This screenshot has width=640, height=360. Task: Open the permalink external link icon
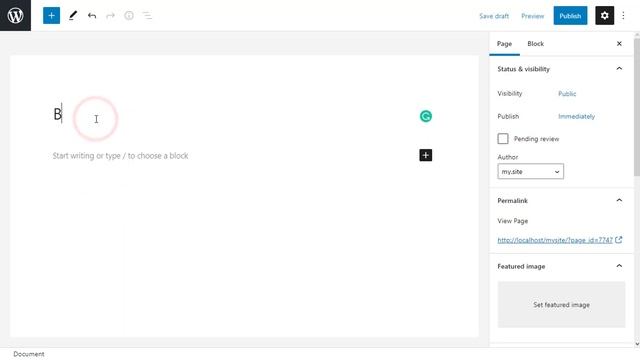click(x=619, y=240)
